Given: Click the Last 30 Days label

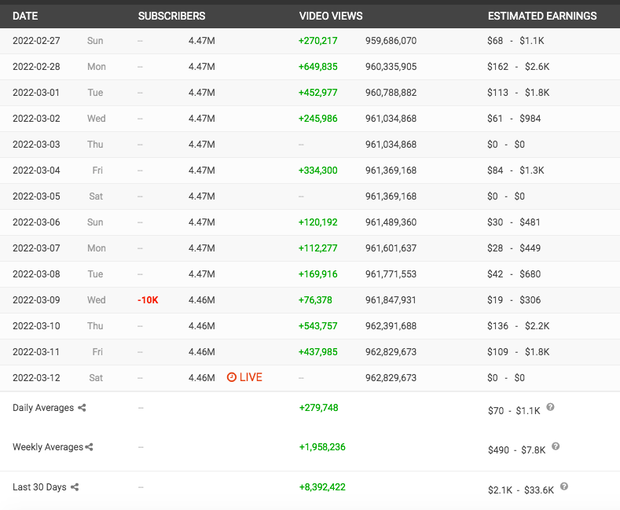Looking at the screenshot, I should (39, 487).
